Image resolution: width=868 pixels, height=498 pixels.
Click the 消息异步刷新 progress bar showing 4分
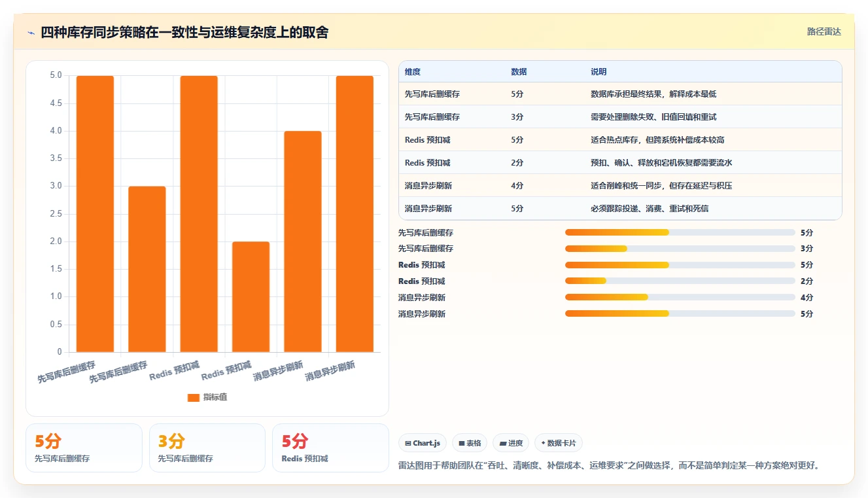[x=680, y=298]
